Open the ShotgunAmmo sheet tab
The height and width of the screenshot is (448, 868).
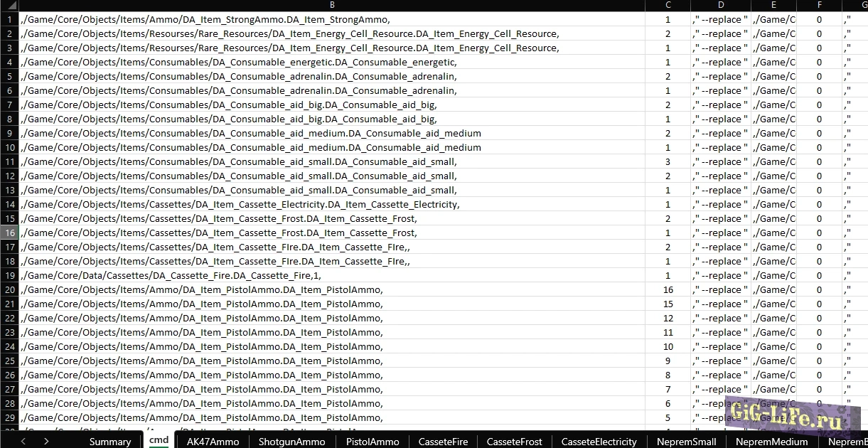[x=291, y=442]
